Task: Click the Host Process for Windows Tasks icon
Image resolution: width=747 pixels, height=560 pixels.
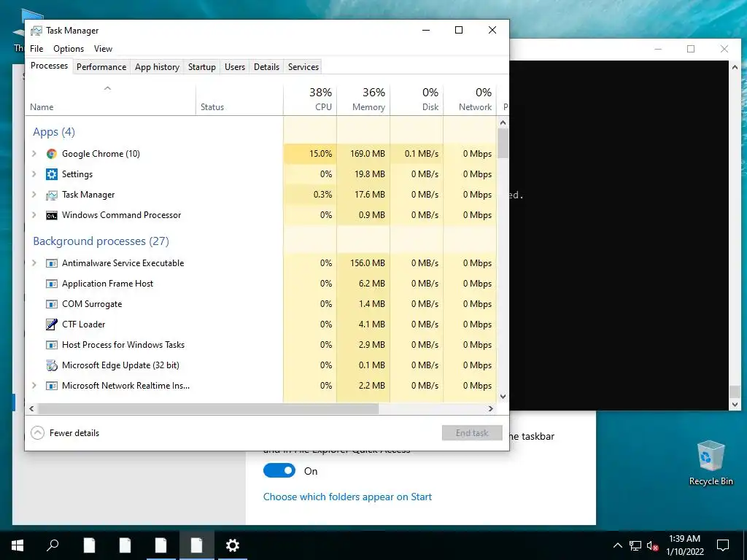Action: [x=52, y=345]
